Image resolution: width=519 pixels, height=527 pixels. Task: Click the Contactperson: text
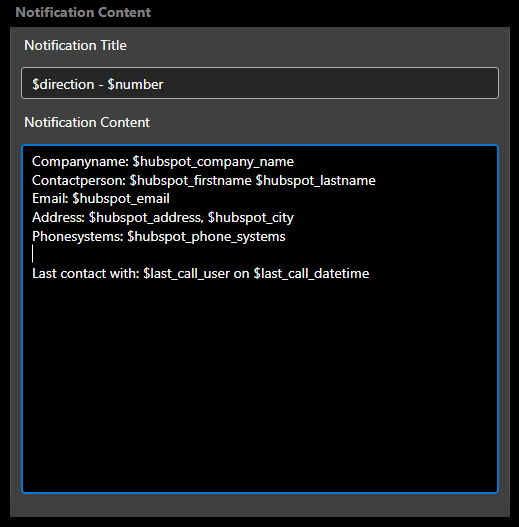tap(79, 180)
